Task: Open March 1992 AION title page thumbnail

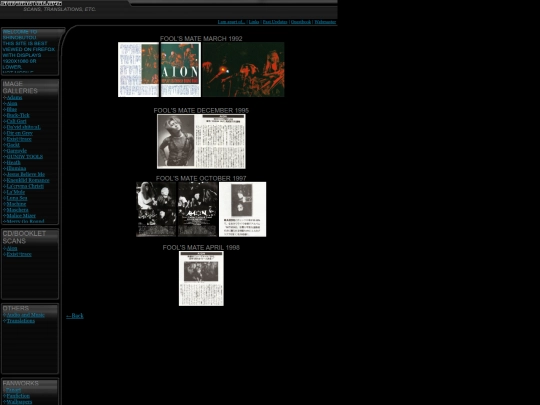Action: tap(180, 70)
